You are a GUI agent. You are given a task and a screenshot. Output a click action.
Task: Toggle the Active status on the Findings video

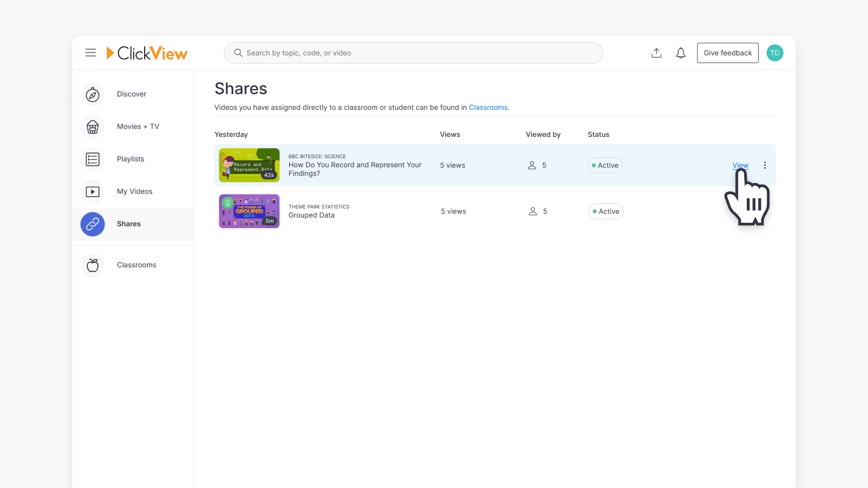(605, 165)
